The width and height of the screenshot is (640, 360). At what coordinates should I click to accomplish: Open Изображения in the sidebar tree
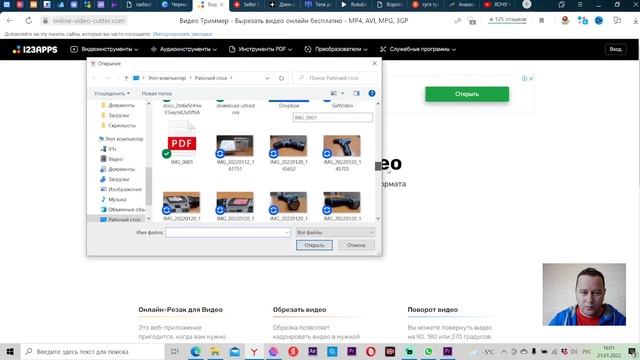(x=121, y=189)
